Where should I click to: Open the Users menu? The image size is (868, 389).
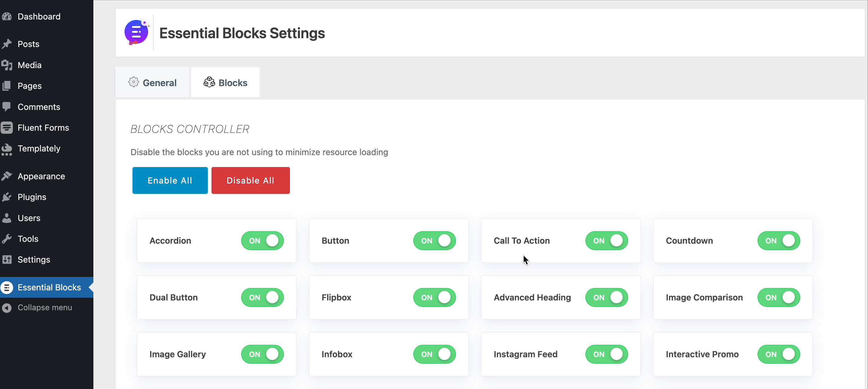46,218
